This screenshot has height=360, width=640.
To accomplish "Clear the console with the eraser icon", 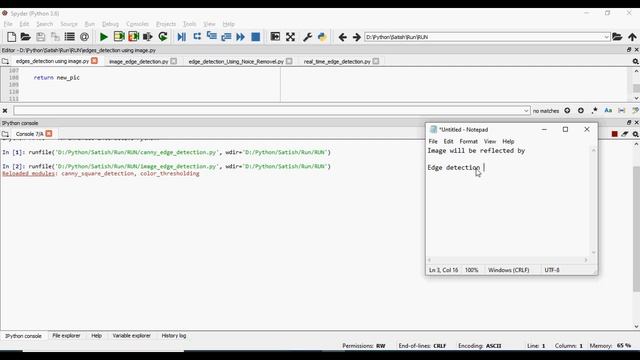I will pyautogui.click(x=625, y=134).
